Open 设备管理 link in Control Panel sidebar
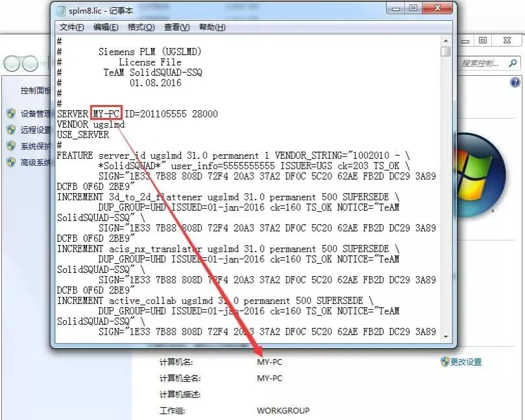Viewport: 525px width, 420px height. coord(36,114)
